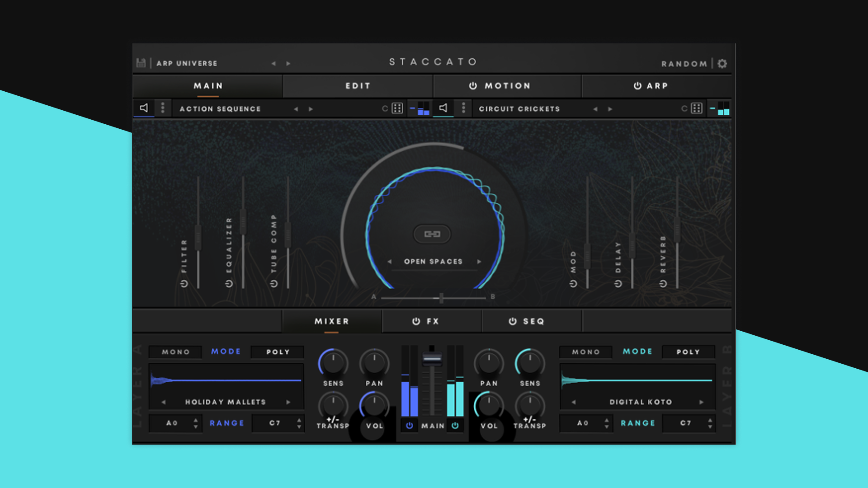Mute the Action Sequence layer speaker
The image size is (868, 488).
click(x=144, y=108)
